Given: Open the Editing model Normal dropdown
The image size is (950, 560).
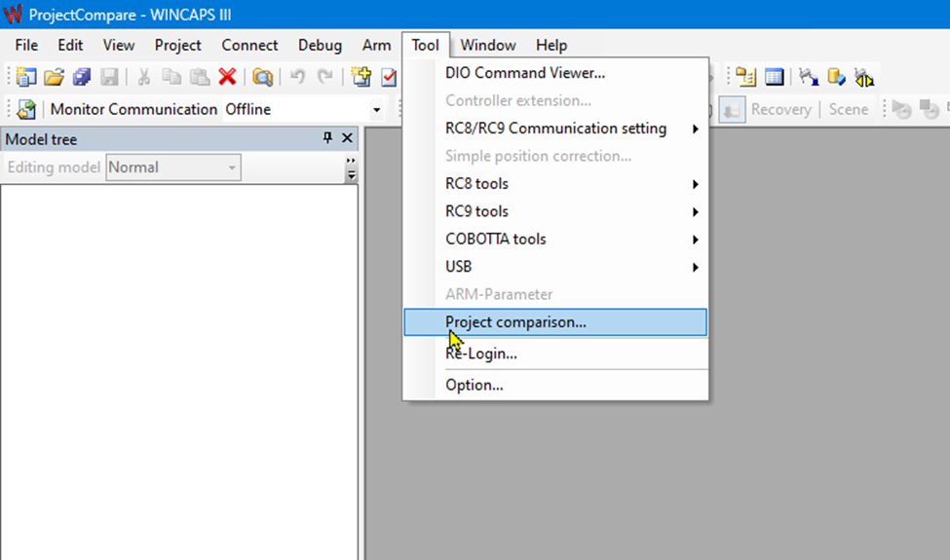Looking at the screenshot, I should tap(232, 168).
